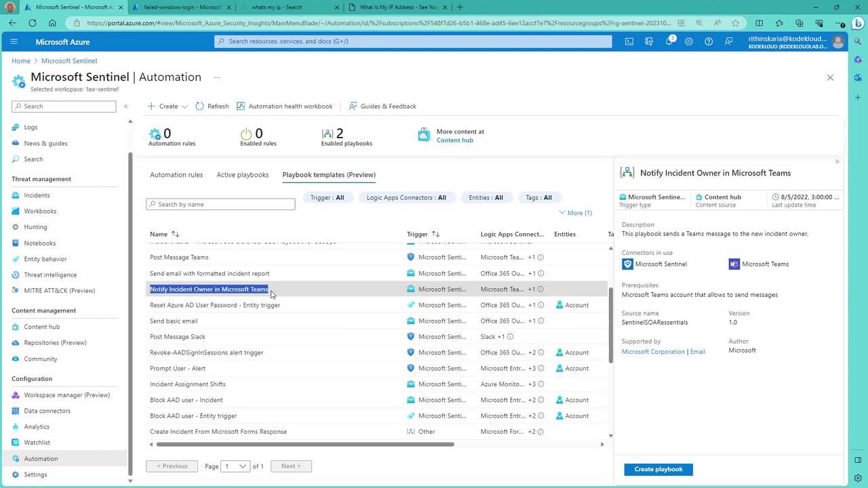
Task: Open the Azure Cloud Shell icon
Action: pos(629,41)
